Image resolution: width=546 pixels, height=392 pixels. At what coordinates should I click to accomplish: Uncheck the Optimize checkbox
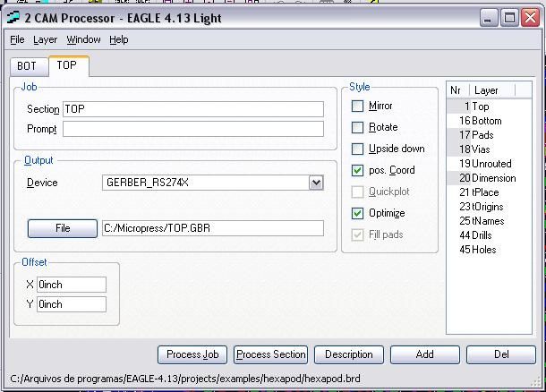357,213
